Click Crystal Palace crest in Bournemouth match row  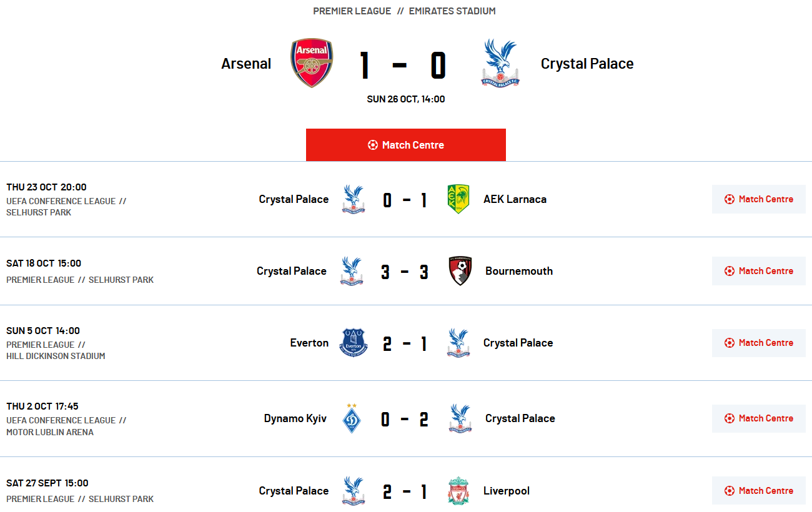(x=352, y=271)
